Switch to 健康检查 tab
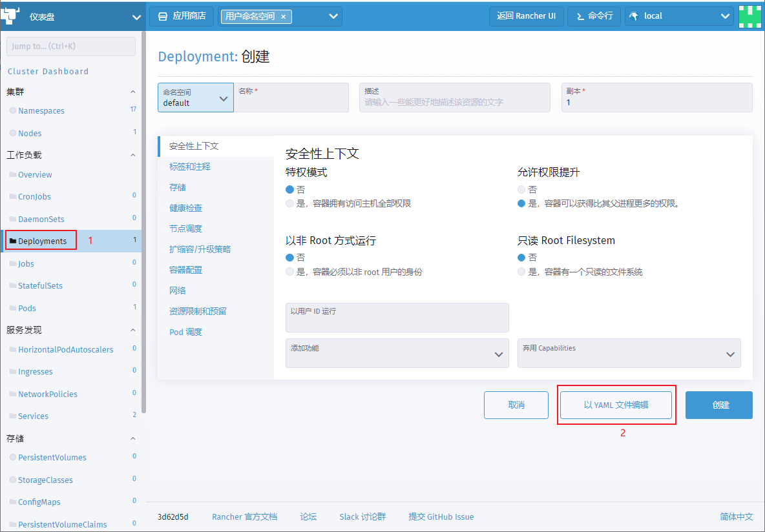 click(x=186, y=208)
